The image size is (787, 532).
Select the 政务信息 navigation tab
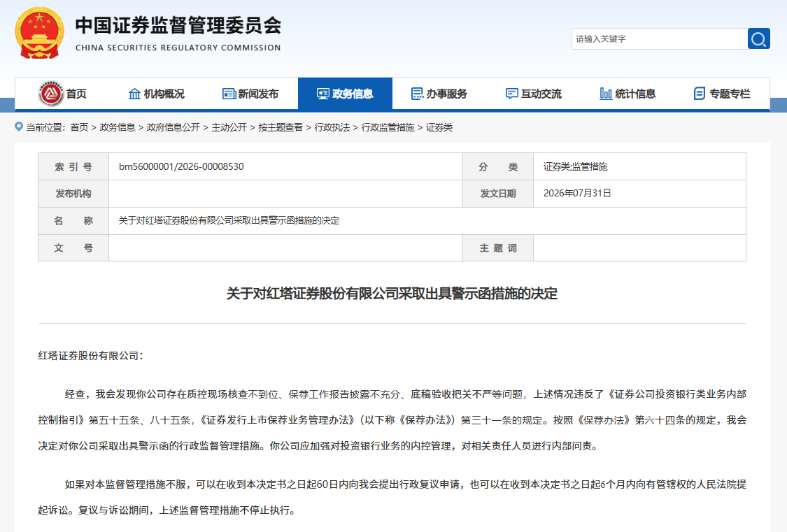(x=346, y=94)
